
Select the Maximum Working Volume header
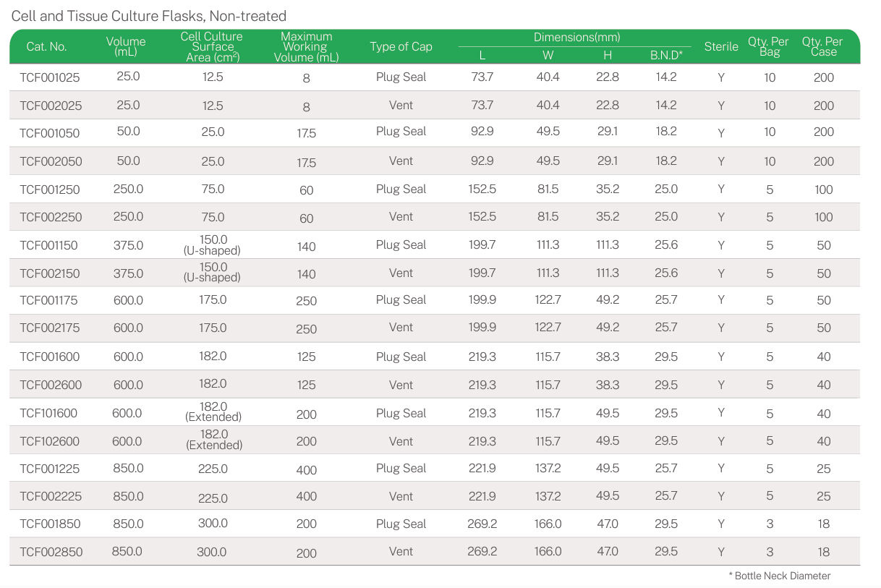[306, 47]
